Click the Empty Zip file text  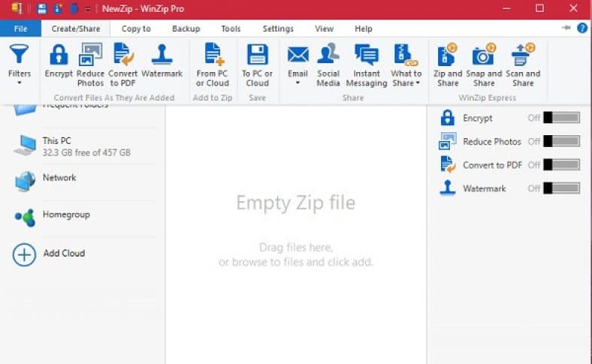[295, 203]
